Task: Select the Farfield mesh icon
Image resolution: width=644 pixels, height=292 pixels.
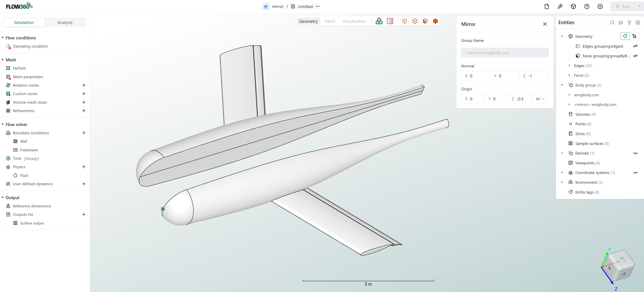Action: tap(8, 68)
